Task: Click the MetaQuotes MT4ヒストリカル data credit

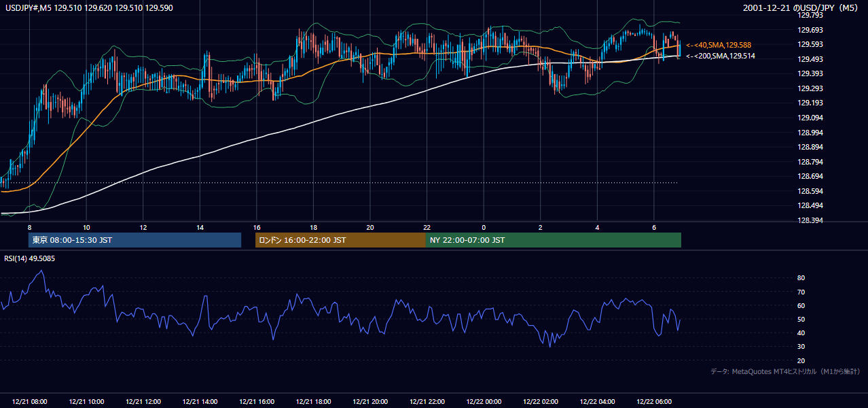Action: click(785, 371)
